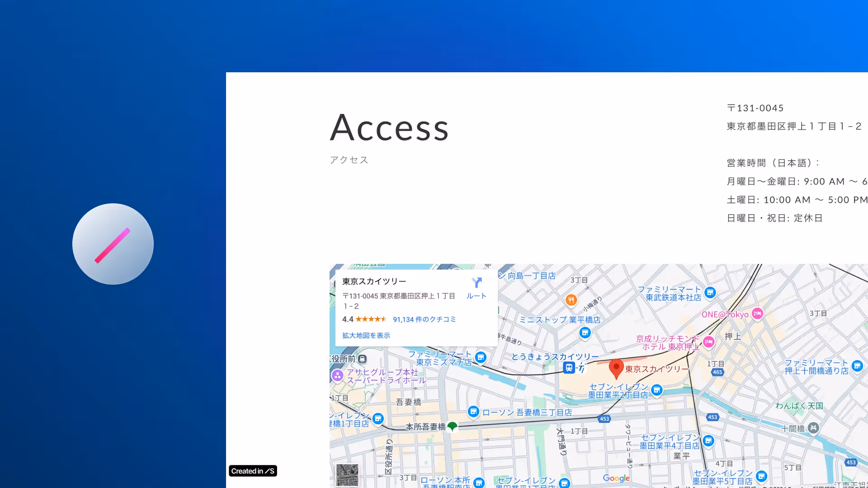Viewport: 868px width, 488px height.
Task: Click the Created in /S badge
Action: [x=253, y=471]
